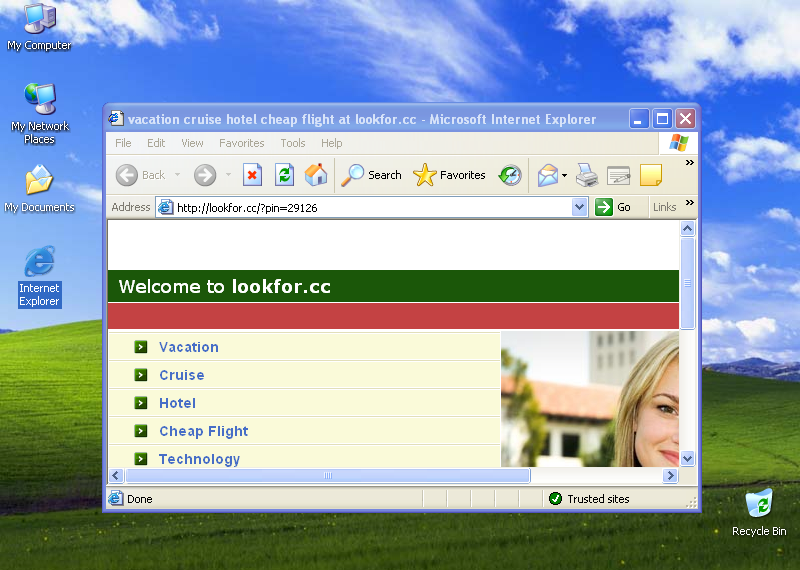The height and width of the screenshot is (570, 800).
Task: Click IE page icon in status bar
Action: [116, 499]
